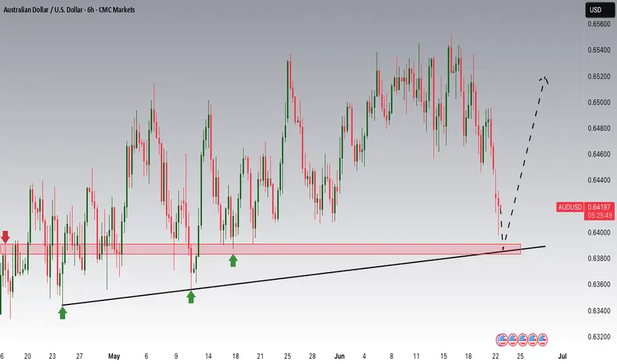The image size is (617, 364).
Task: Click the 20 date label on time axis
Action: tap(28, 356)
